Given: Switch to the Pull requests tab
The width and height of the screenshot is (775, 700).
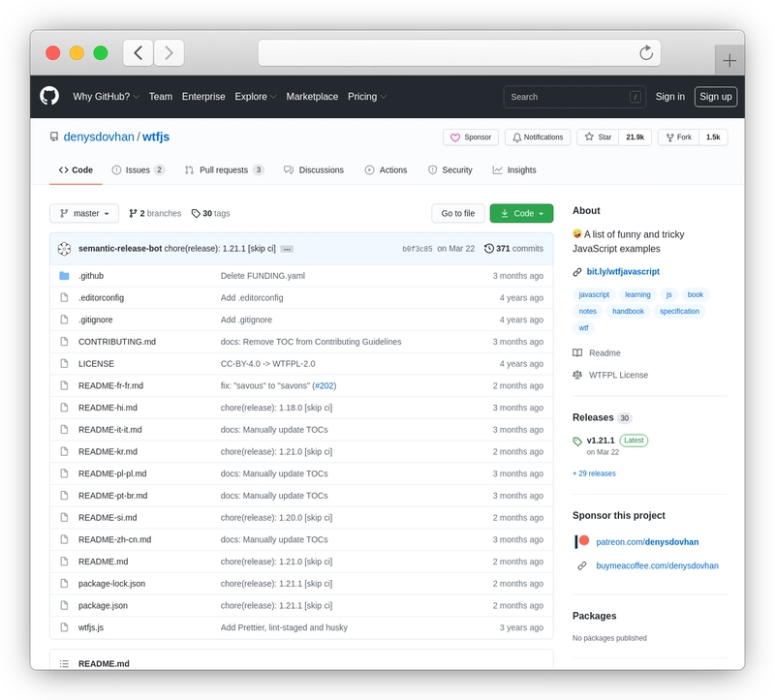Looking at the screenshot, I should (x=224, y=170).
